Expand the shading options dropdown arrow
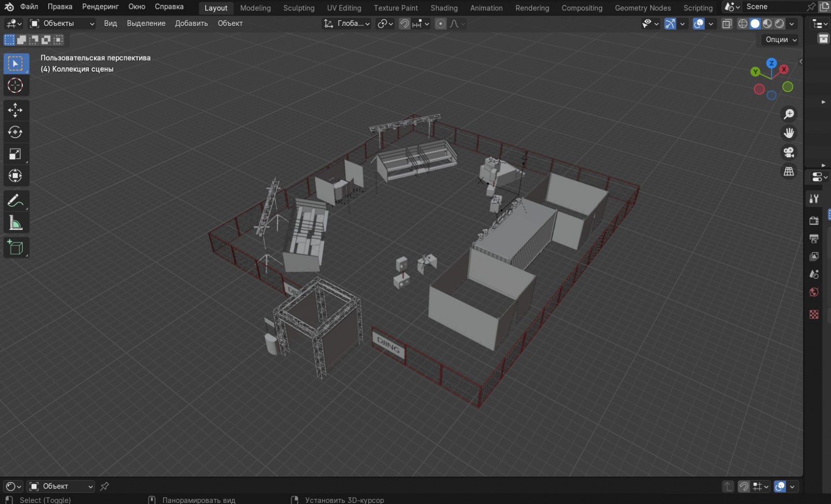 [x=792, y=23]
